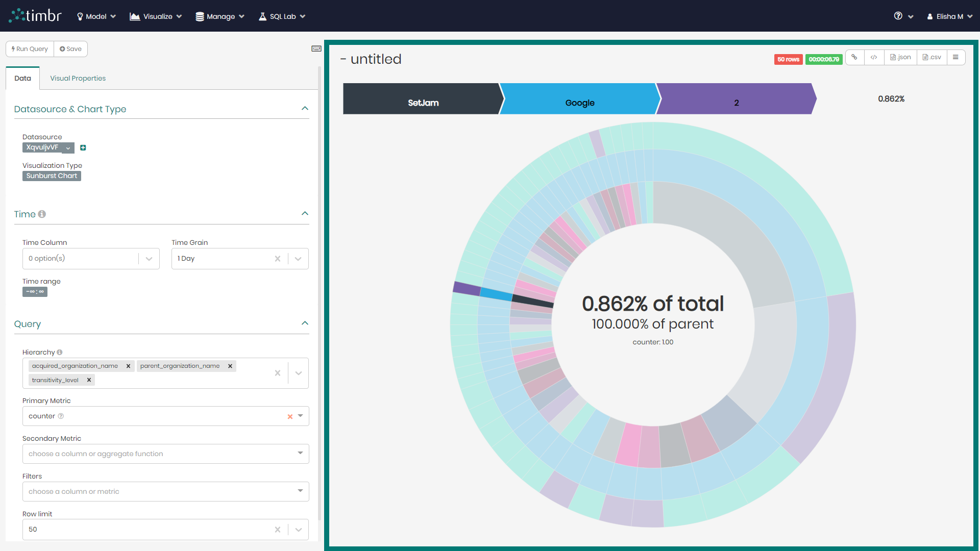The width and height of the screenshot is (980, 551).
Task: Remove acquired_organization_name from Hierarchy
Action: coord(128,366)
